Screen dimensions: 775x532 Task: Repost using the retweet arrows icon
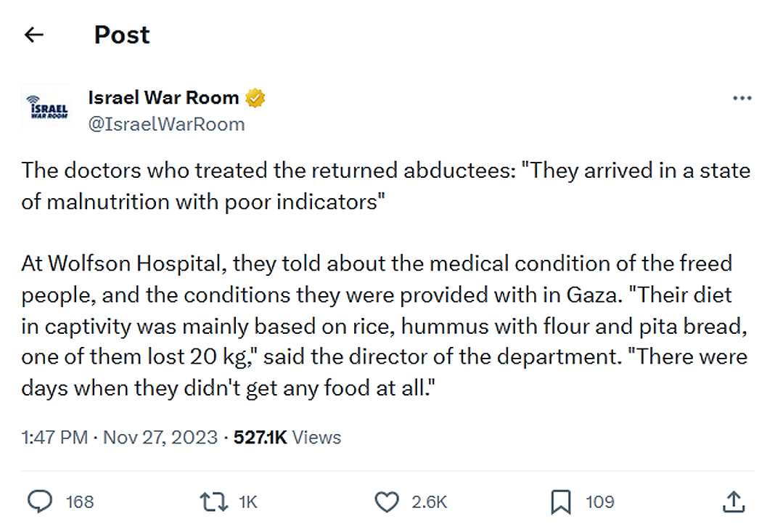pyautogui.click(x=213, y=502)
